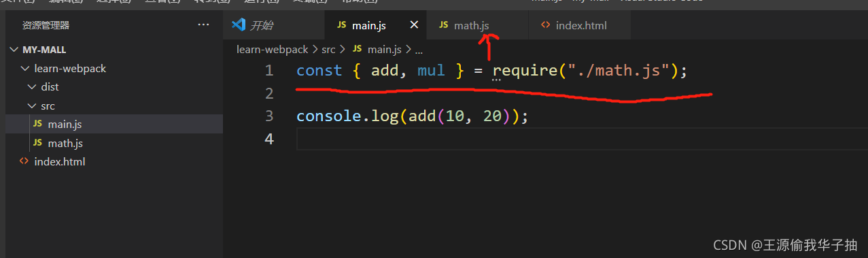This screenshot has height=258, width=868.
Task: Click the 资源管理器 panel title
Action: click(x=46, y=25)
